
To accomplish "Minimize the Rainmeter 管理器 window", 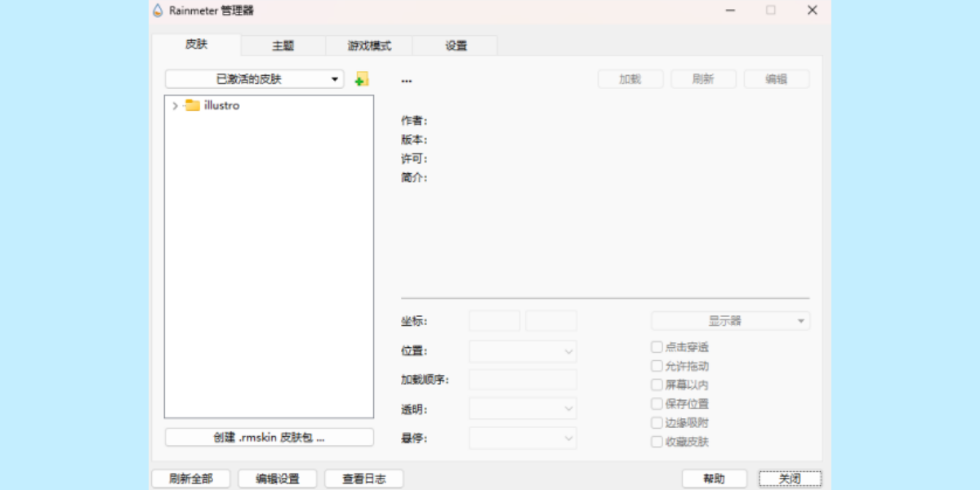I will [730, 11].
